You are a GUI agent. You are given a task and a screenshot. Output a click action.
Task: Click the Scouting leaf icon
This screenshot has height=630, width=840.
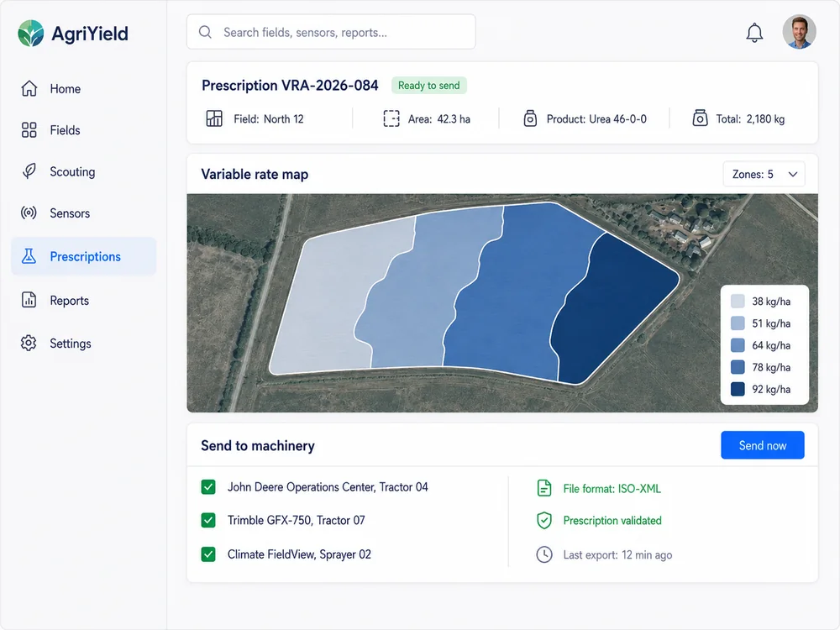pyautogui.click(x=29, y=171)
